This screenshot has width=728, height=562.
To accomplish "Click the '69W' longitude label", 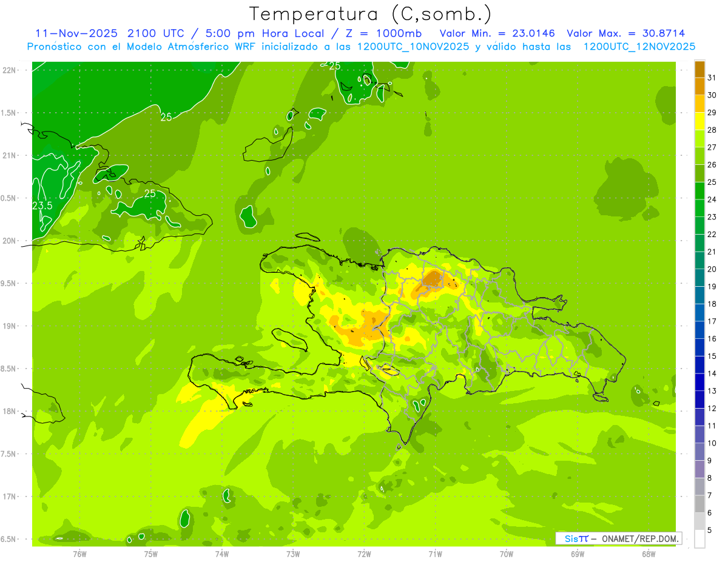I will click(578, 554).
